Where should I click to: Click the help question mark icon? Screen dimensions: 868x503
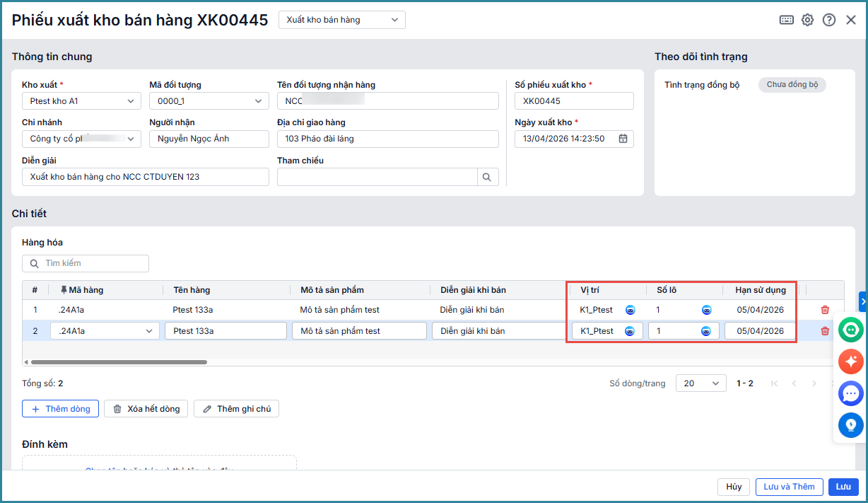pos(829,20)
